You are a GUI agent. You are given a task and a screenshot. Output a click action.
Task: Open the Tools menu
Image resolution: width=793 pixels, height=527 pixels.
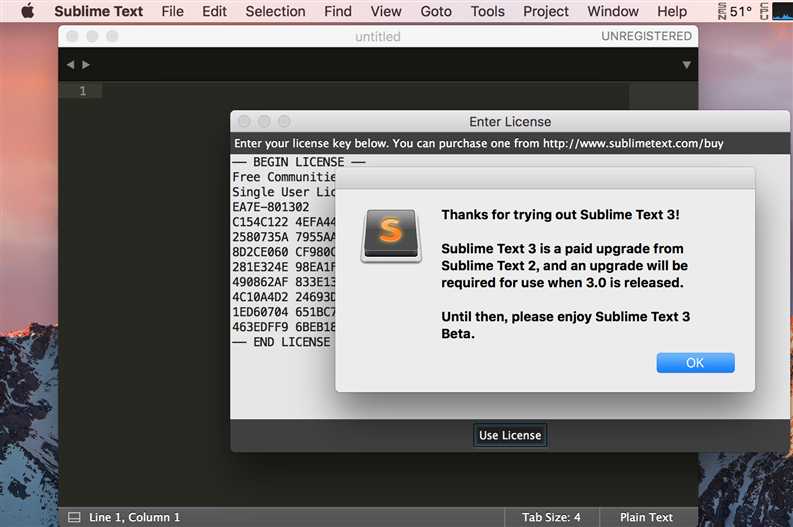pyautogui.click(x=488, y=11)
